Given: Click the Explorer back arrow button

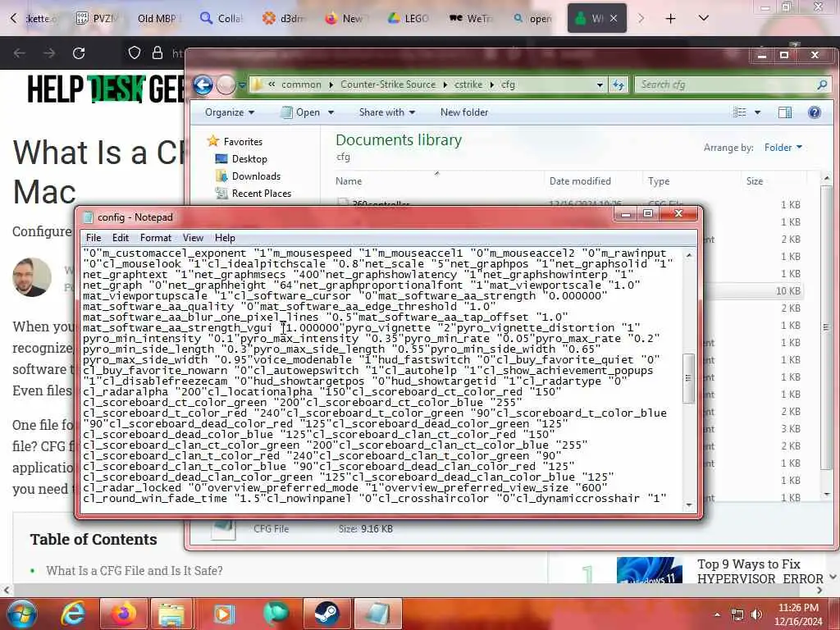Looking at the screenshot, I should click(x=203, y=84).
